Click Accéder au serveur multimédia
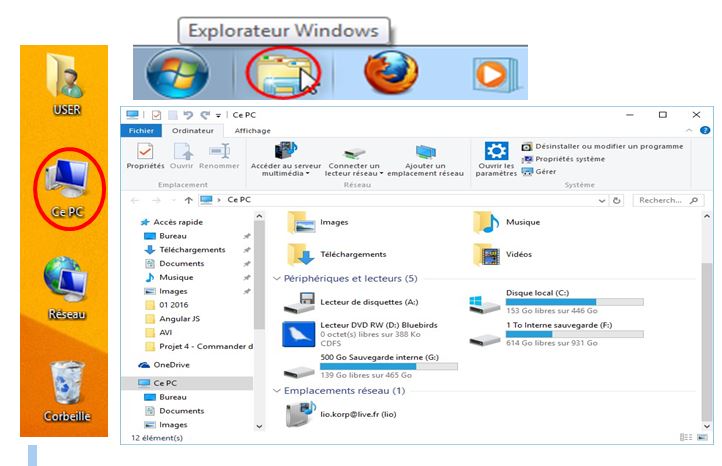 [285, 159]
